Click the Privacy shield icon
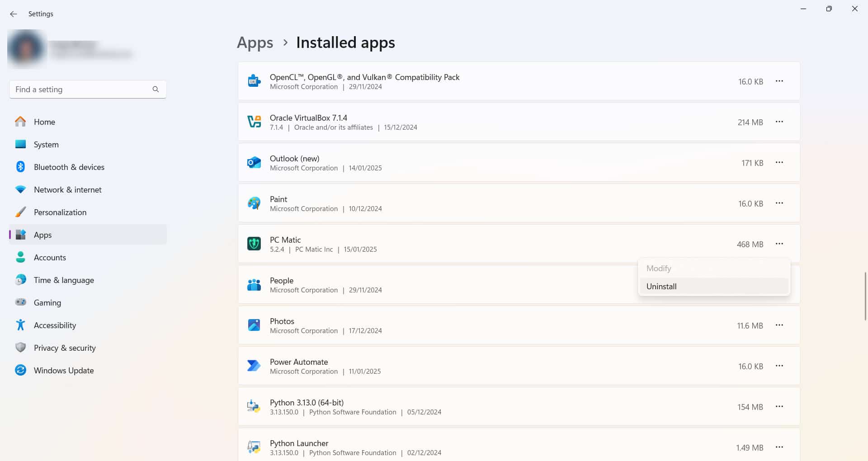 tap(20, 348)
